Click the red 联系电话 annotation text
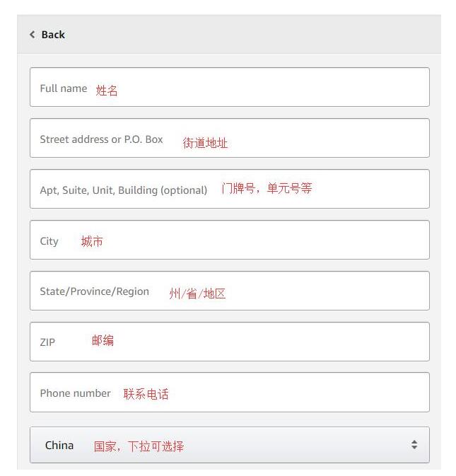456x476 pixels. click(146, 394)
